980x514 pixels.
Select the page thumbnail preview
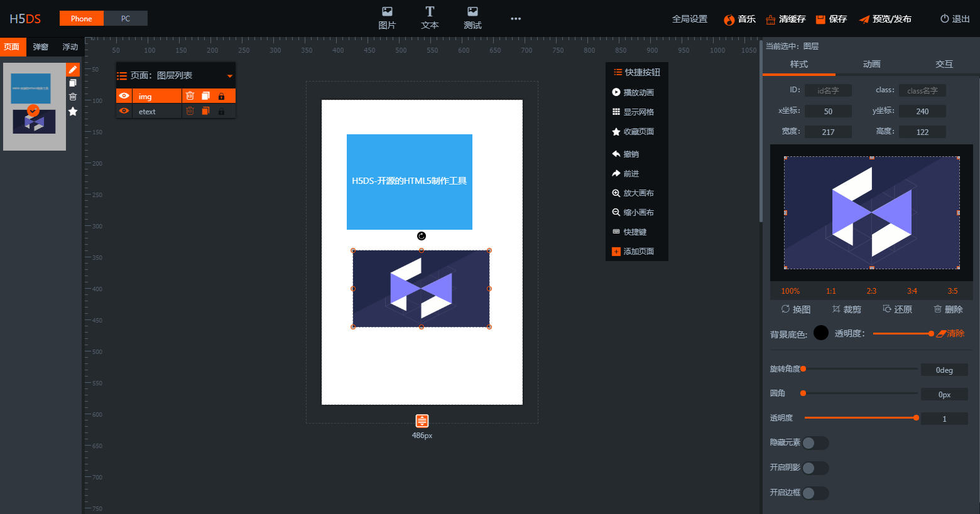tap(35, 107)
